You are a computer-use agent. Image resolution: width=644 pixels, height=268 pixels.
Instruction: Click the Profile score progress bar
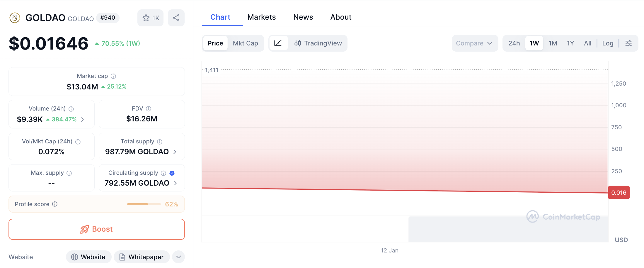(144, 204)
